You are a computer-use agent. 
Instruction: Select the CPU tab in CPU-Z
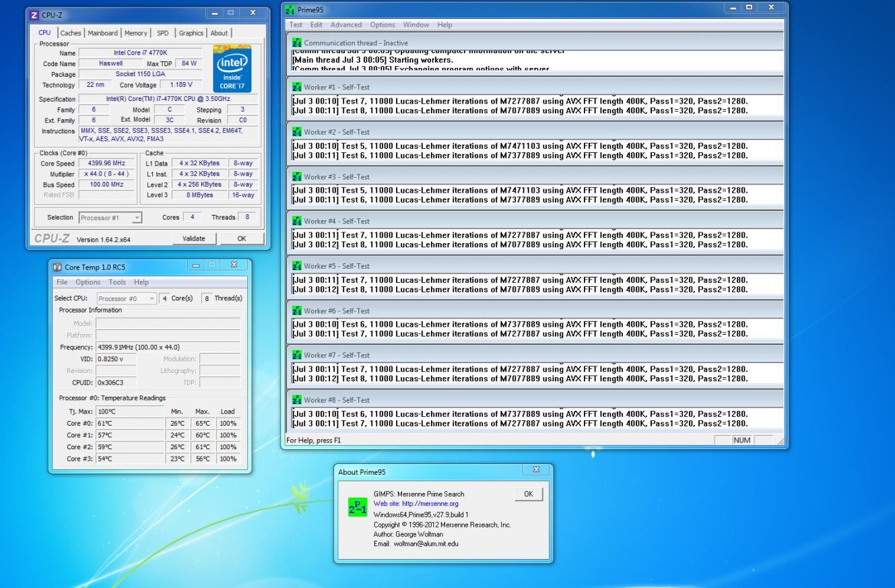(x=44, y=32)
